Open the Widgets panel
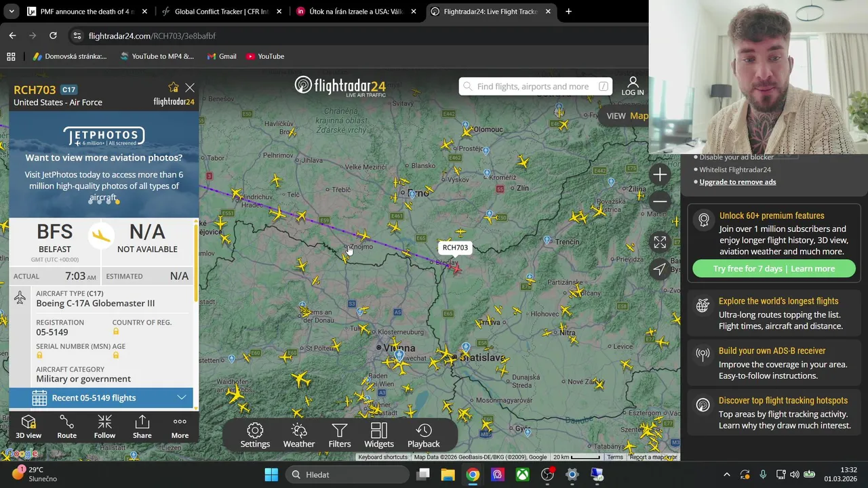Screen dimensions: 868x488 tap(379, 435)
